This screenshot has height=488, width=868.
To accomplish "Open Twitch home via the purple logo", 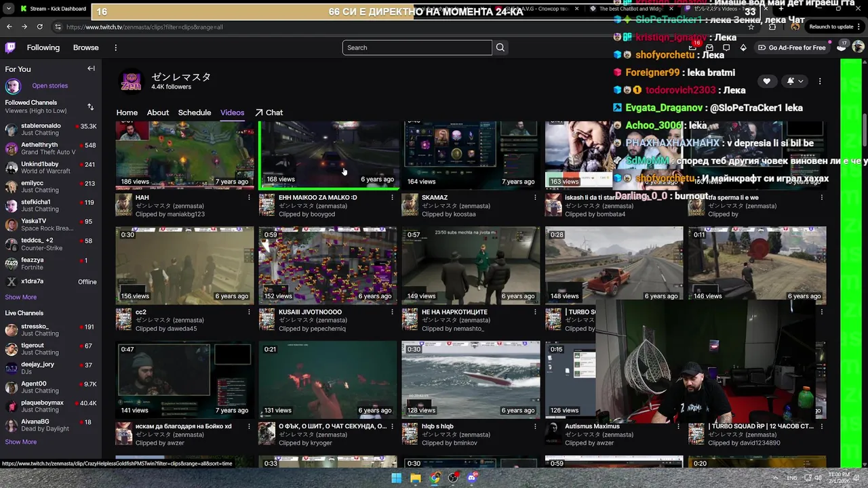I will point(10,47).
